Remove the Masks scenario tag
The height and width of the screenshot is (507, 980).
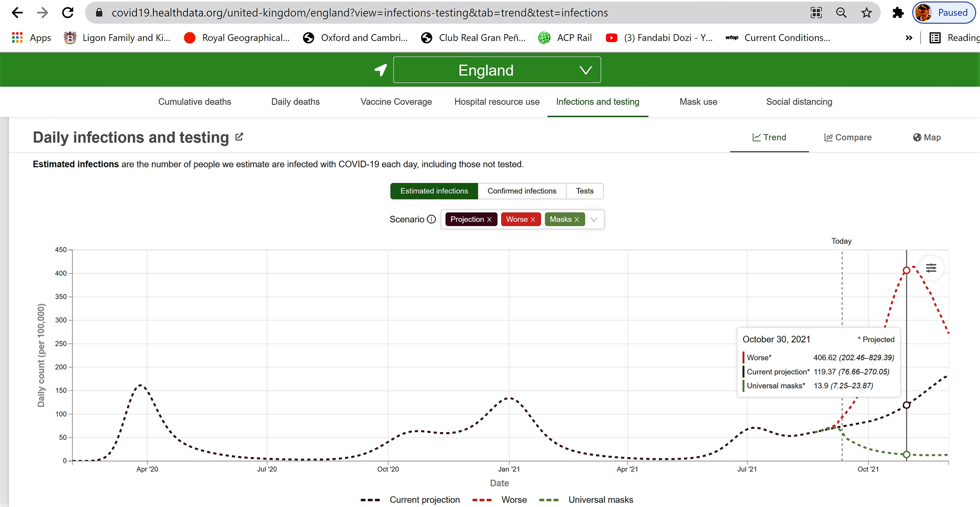(577, 219)
